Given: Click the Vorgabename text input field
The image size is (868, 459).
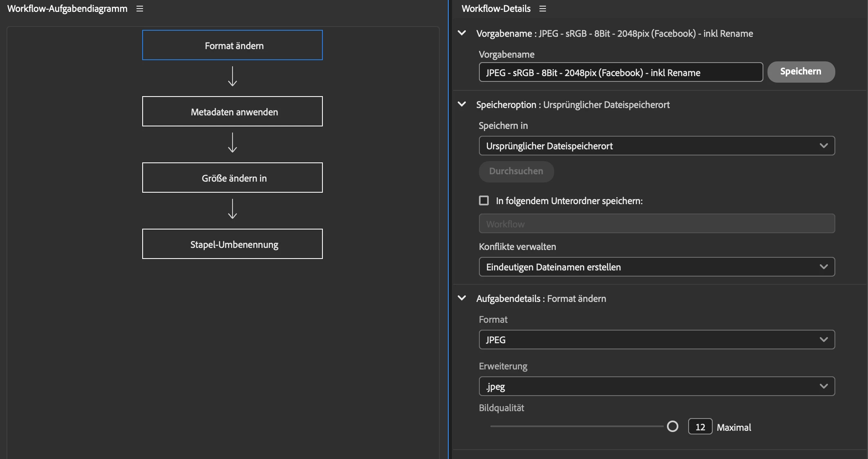Looking at the screenshot, I should 620,72.
